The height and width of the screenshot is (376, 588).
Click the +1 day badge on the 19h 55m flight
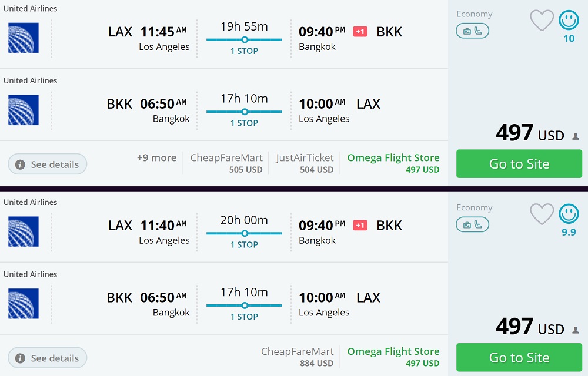[360, 32]
